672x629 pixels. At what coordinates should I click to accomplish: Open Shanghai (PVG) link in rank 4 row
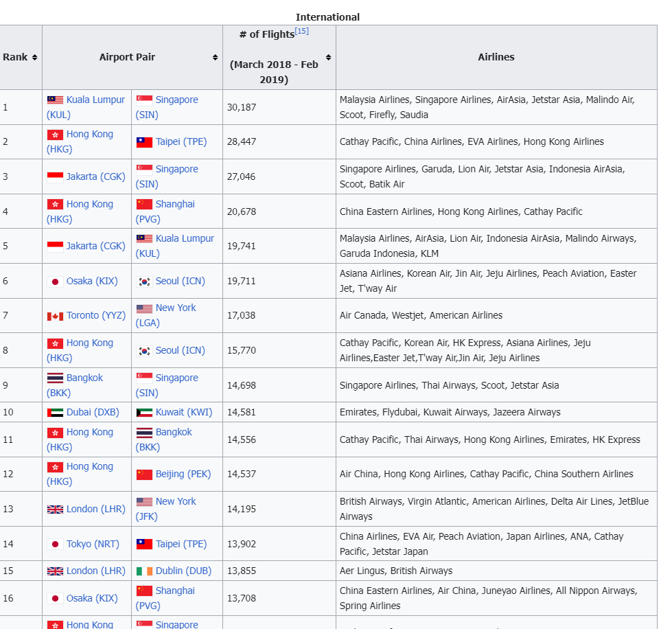165,211
